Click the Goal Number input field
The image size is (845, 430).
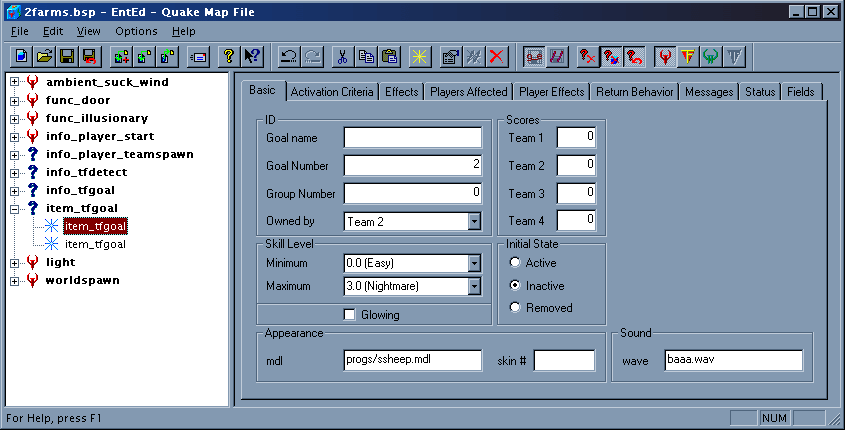pos(413,165)
